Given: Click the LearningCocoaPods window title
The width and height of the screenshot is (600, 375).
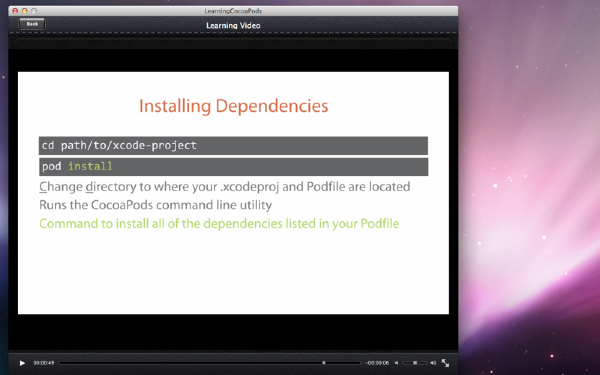Looking at the screenshot, I should 233,11.
